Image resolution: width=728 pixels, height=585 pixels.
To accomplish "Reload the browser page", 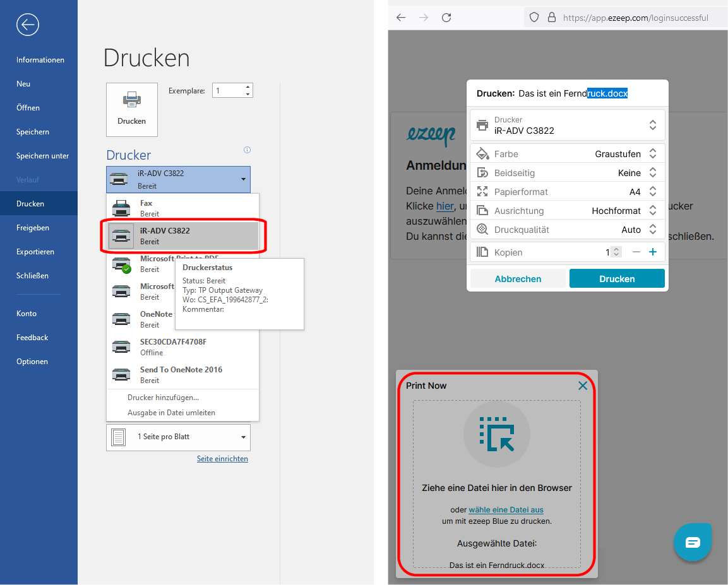I will [x=446, y=18].
